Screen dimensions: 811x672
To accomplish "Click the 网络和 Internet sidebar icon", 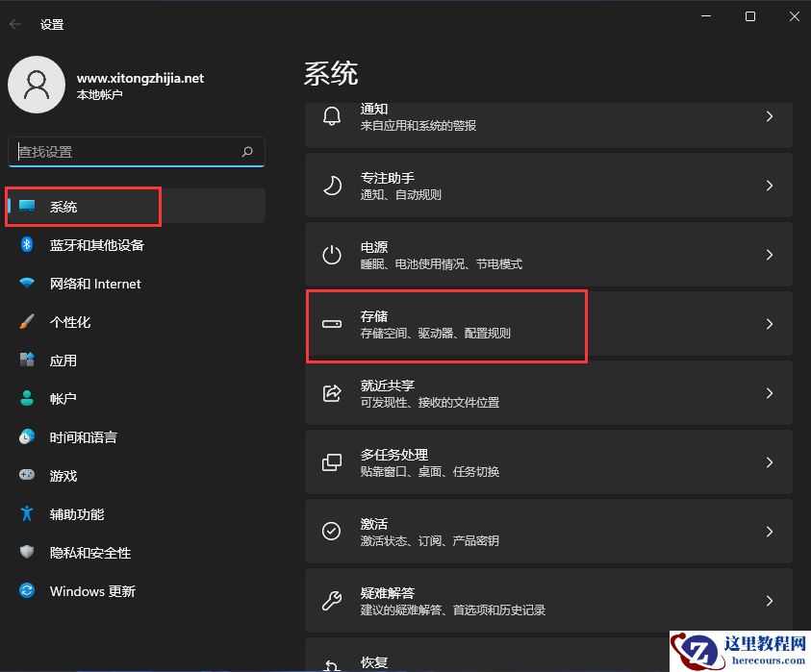I will (27, 284).
